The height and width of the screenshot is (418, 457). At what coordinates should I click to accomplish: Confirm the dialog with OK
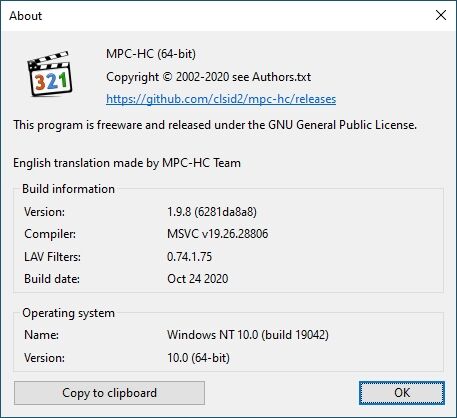pos(402,393)
